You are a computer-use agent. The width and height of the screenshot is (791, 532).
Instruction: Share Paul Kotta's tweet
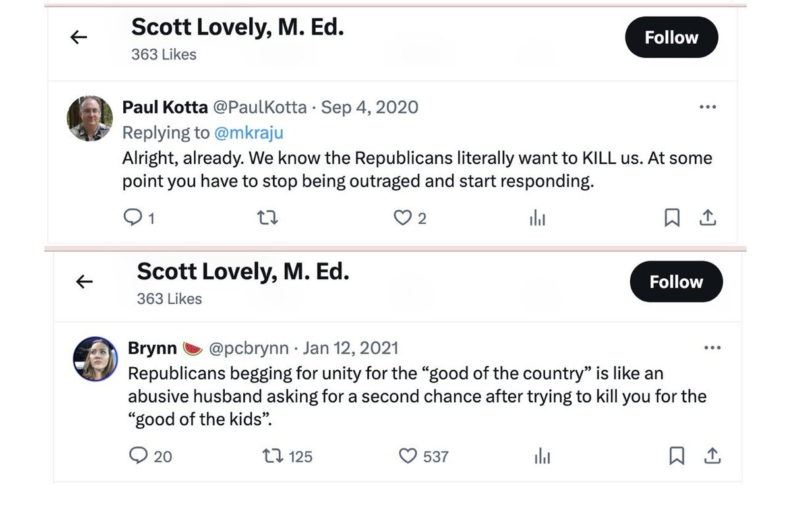pos(707,218)
